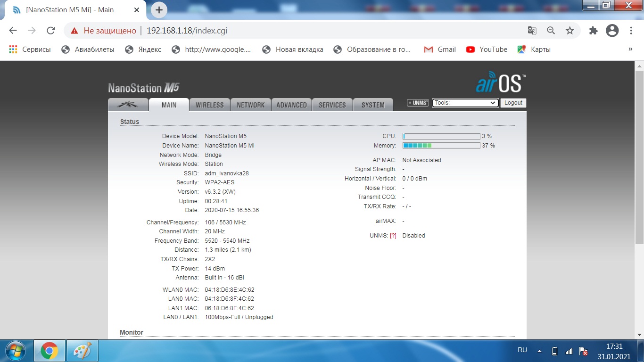
Task: Click the Memory usage bar
Action: [441, 146]
